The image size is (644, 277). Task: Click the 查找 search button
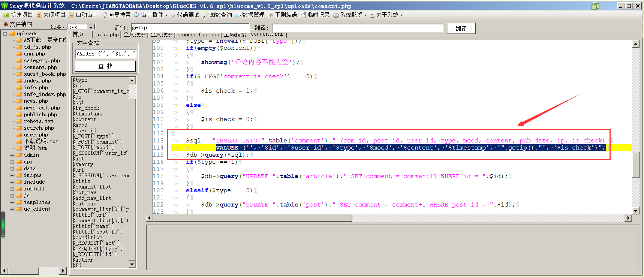tap(105, 66)
